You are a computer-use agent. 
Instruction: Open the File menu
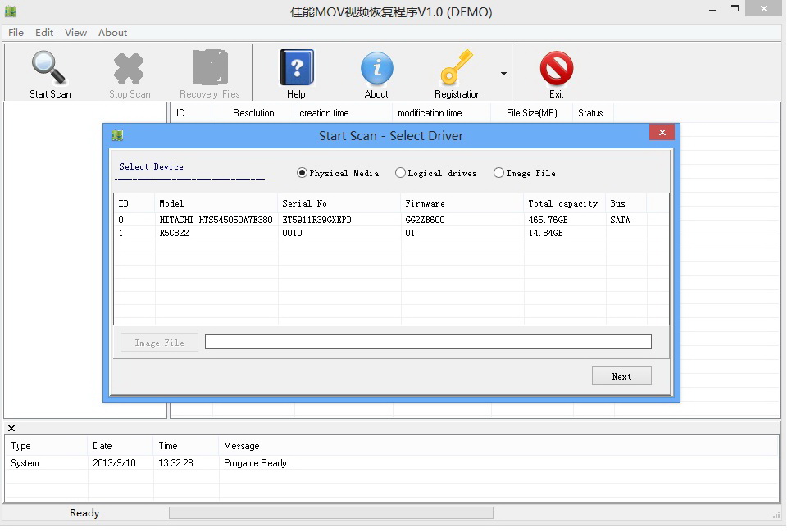click(x=16, y=33)
